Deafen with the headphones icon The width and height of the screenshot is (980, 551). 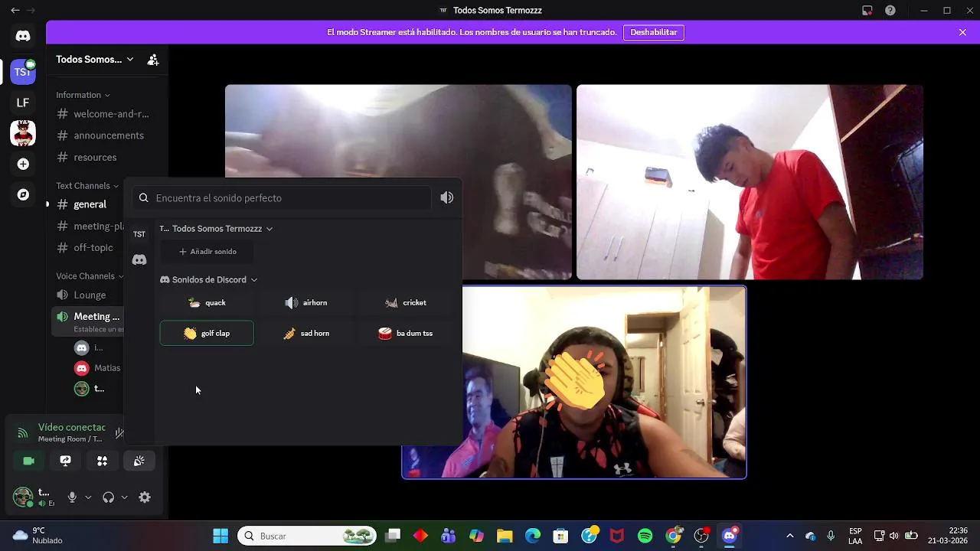click(108, 497)
